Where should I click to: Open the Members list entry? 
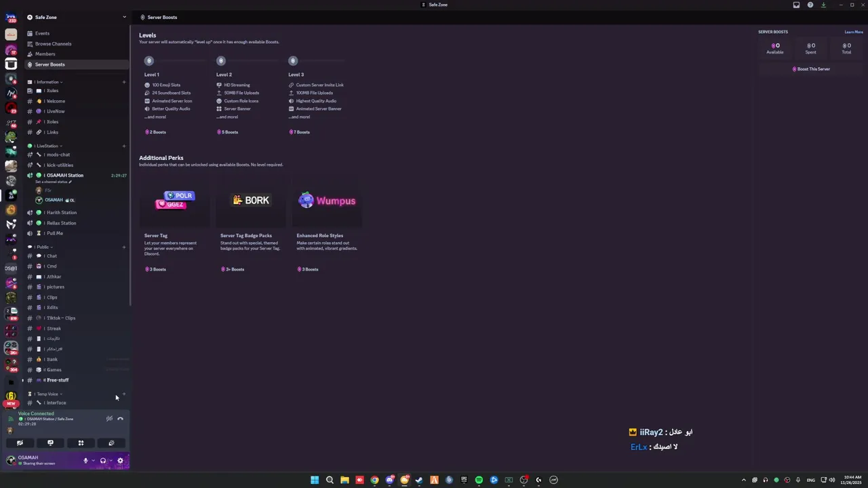[x=77, y=54]
